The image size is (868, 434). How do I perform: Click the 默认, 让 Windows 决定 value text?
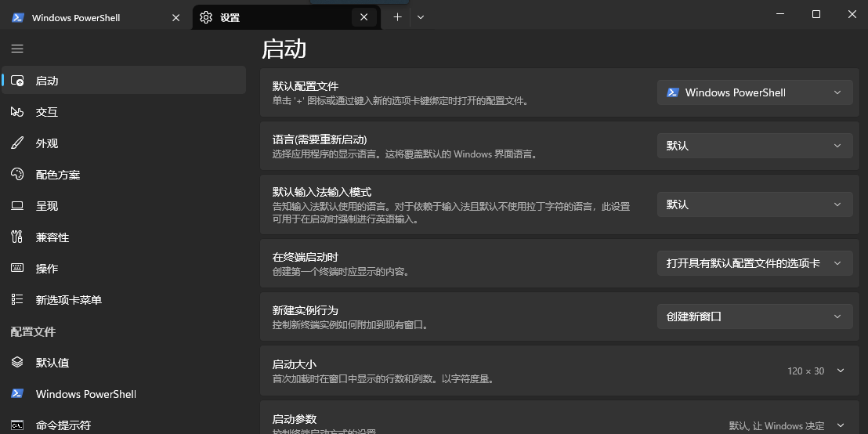[776, 425]
